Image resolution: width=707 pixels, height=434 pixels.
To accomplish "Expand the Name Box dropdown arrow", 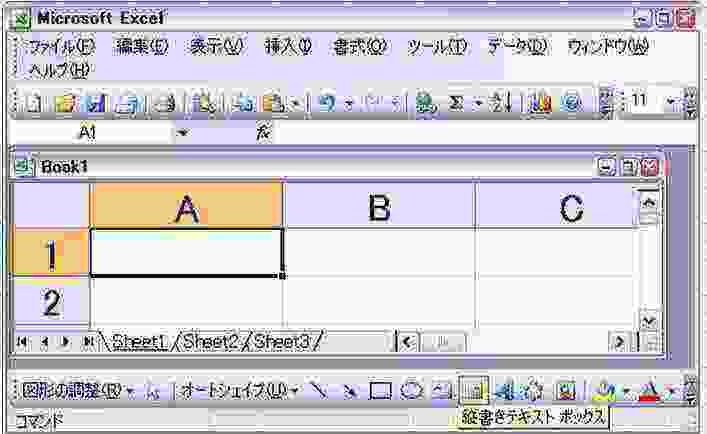I will pos(183,134).
